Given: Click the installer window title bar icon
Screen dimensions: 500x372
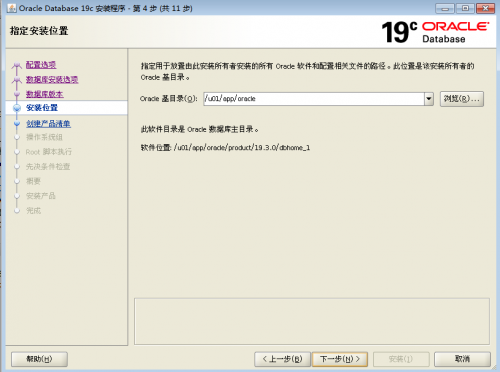Looking at the screenshot, I should [12, 8].
